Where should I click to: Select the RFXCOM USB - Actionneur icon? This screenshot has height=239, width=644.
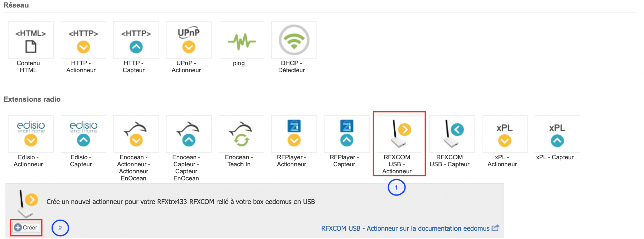click(x=399, y=134)
